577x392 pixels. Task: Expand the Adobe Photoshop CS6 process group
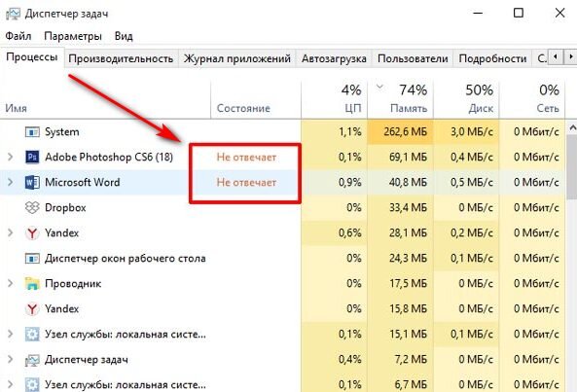tap(11, 157)
